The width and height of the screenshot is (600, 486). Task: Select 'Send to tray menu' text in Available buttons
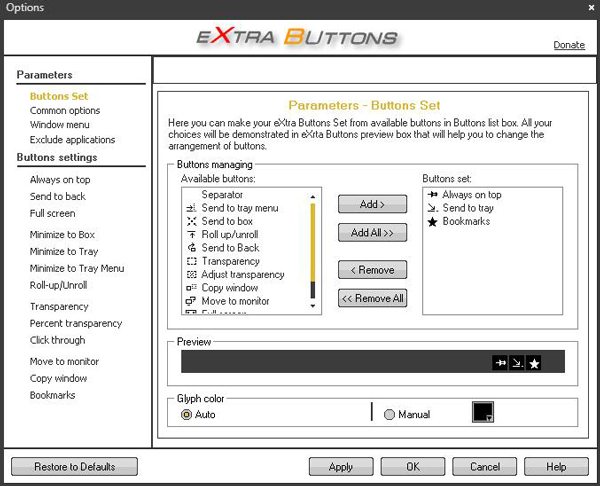coord(240,208)
